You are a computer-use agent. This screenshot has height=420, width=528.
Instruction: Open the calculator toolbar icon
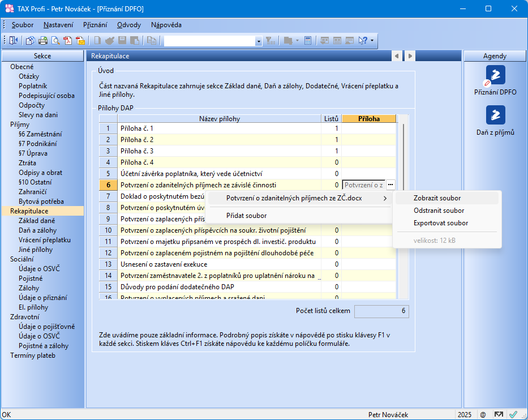308,40
